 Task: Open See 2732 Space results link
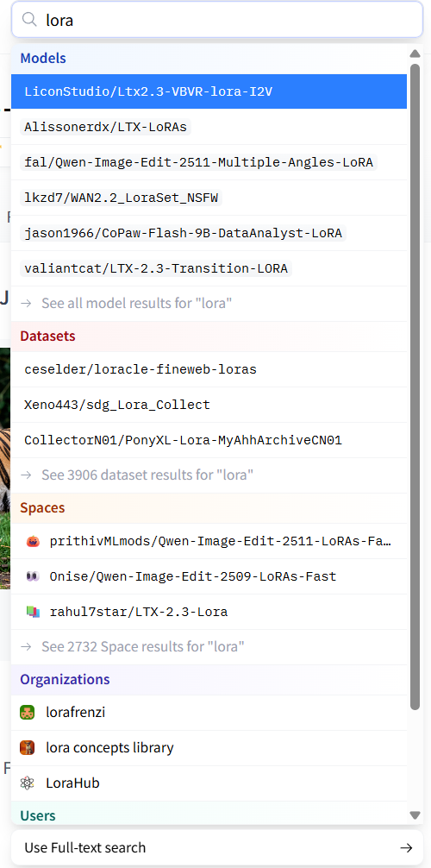[209, 646]
